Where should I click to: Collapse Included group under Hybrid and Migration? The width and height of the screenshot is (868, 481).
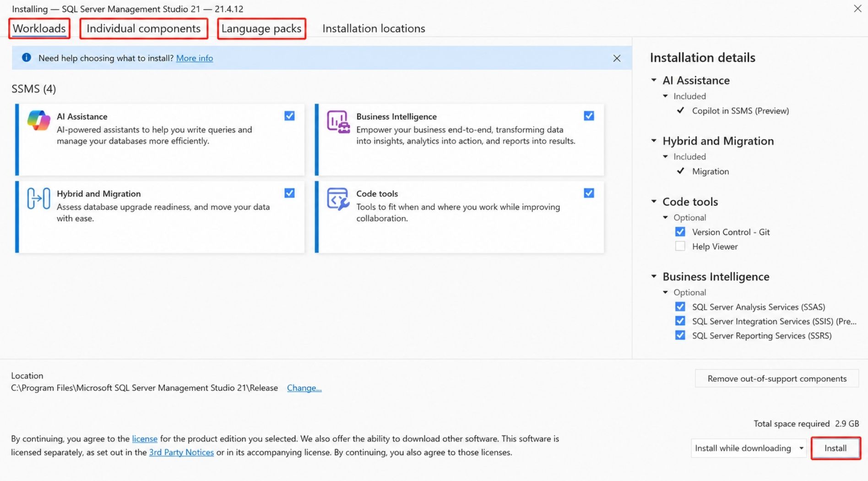tap(666, 157)
